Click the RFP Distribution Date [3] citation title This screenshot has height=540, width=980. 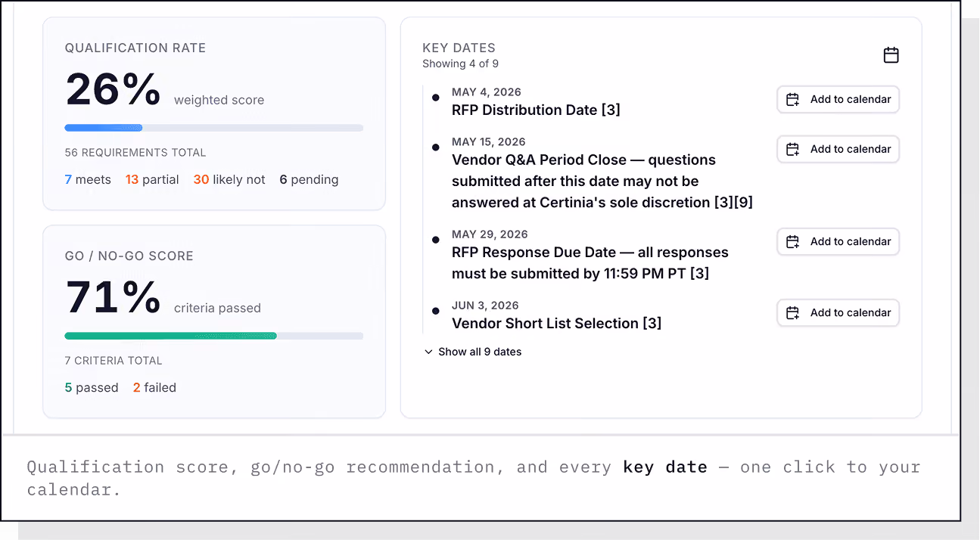(536, 110)
